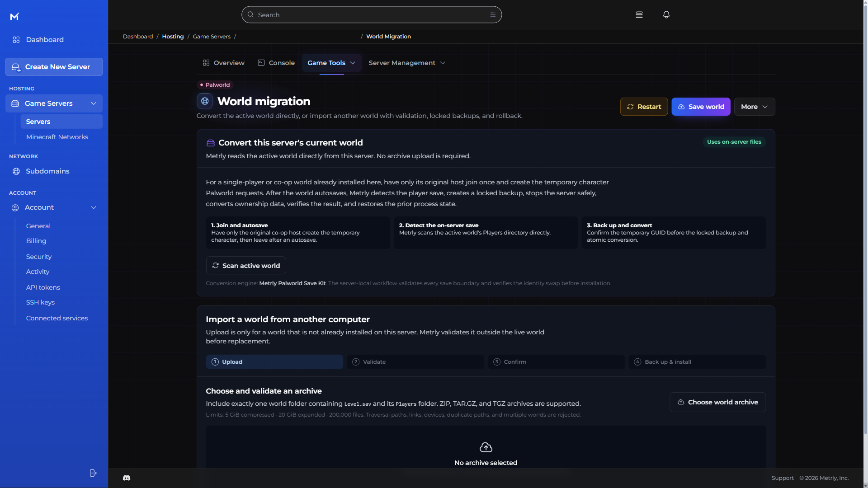
Task: Open the Game Tools dropdown
Action: tap(331, 63)
